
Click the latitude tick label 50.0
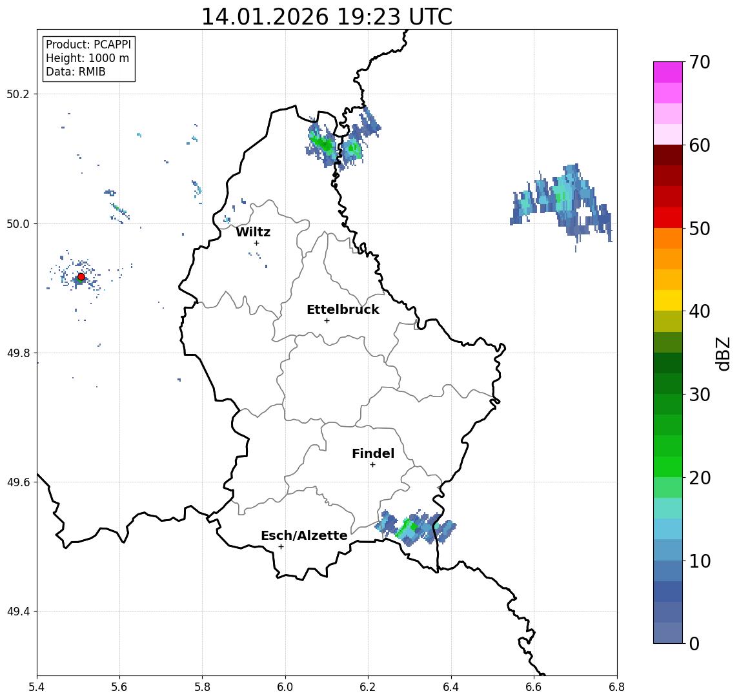(18, 223)
